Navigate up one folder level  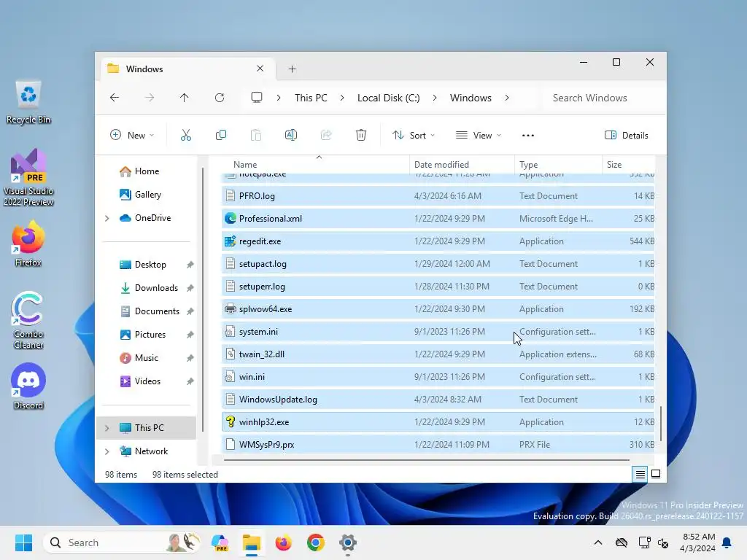click(185, 98)
